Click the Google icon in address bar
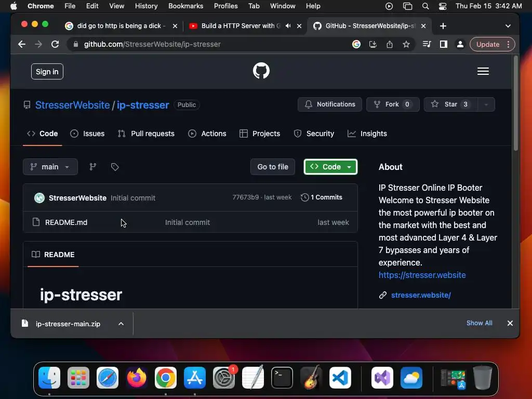The width and height of the screenshot is (532, 399). pyautogui.click(x=356, y=45)
